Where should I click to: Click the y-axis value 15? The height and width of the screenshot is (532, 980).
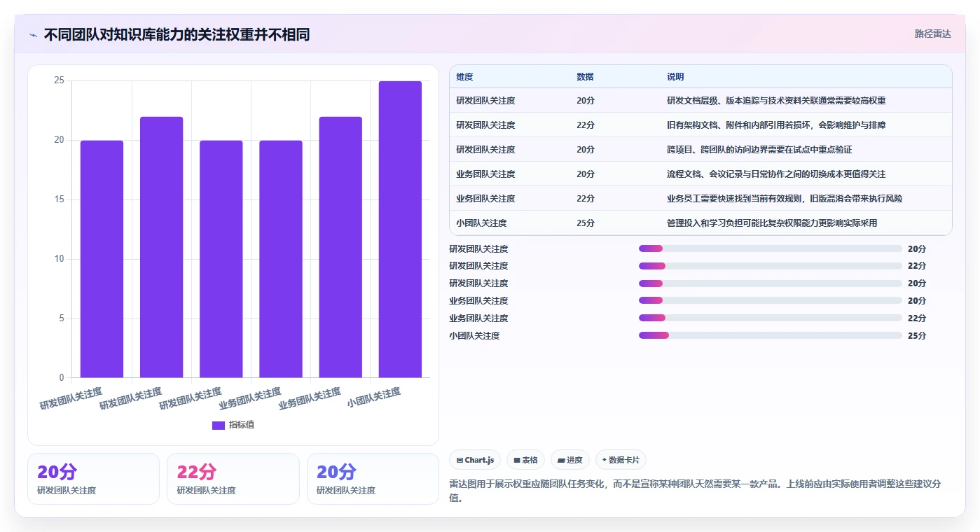coord(59,199)
